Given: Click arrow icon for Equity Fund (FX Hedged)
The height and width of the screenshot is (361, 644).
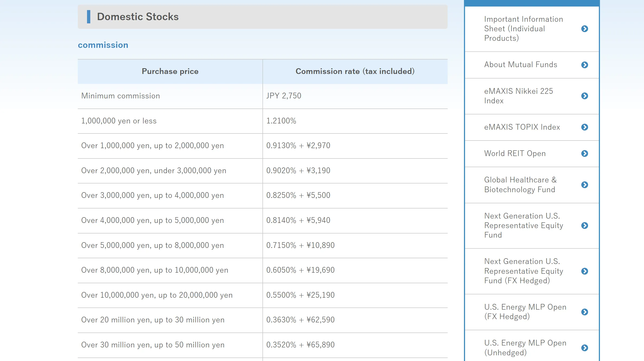Looking at the screenshot, I should 584,271.
